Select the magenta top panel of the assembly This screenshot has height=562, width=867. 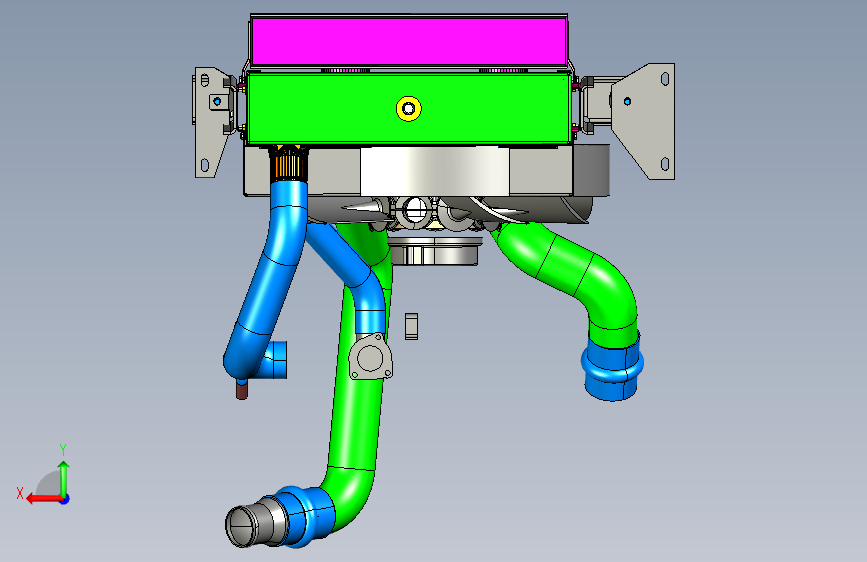[408, 41]
